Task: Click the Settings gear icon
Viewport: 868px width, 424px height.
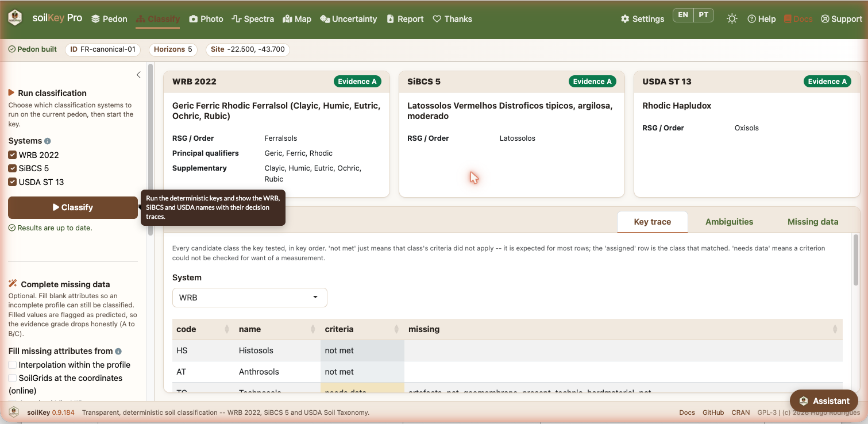Action: point(625,19)
